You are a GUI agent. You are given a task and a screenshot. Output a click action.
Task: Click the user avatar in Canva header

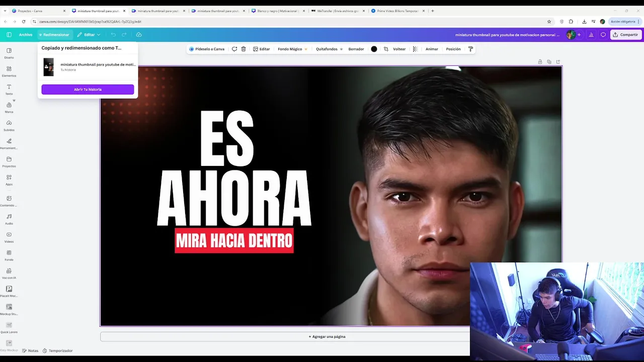(x=571, y=35)
